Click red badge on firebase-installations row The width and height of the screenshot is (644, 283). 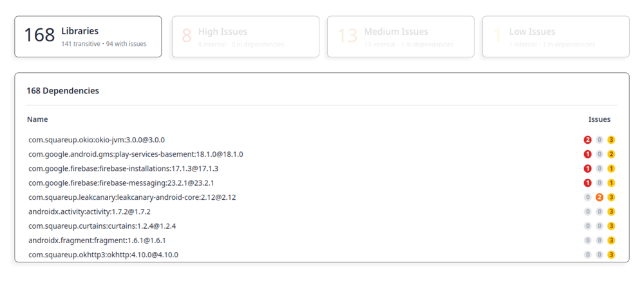pyautogui.click(x=587, y=168)
